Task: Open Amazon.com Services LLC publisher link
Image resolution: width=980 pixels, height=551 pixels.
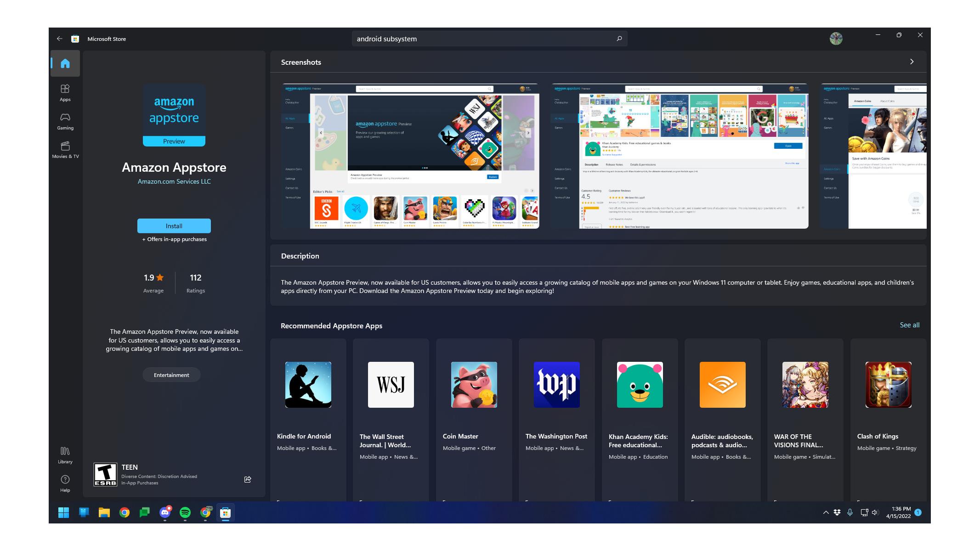Action: click(174, 181)
